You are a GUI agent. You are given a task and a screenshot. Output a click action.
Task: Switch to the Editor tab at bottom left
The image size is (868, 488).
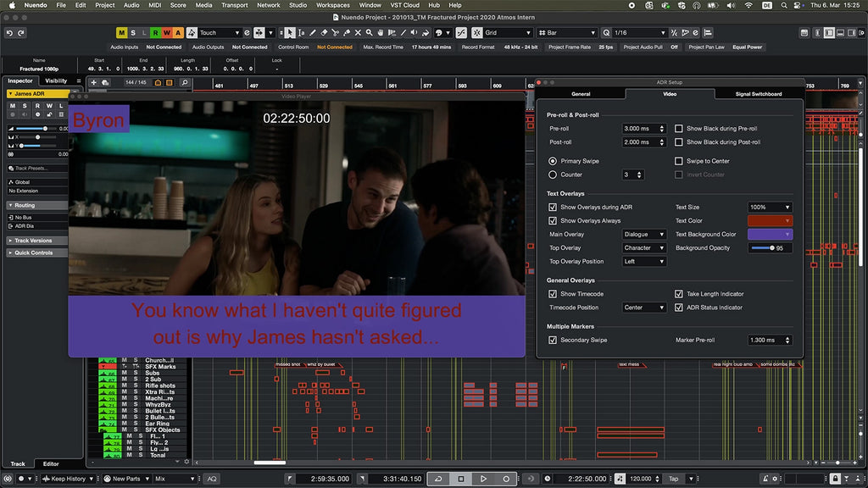pos(51,463)
